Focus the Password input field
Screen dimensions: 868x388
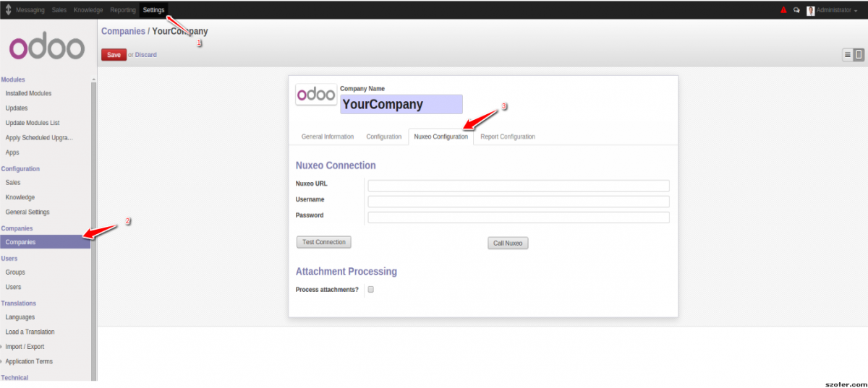[519, 217]
